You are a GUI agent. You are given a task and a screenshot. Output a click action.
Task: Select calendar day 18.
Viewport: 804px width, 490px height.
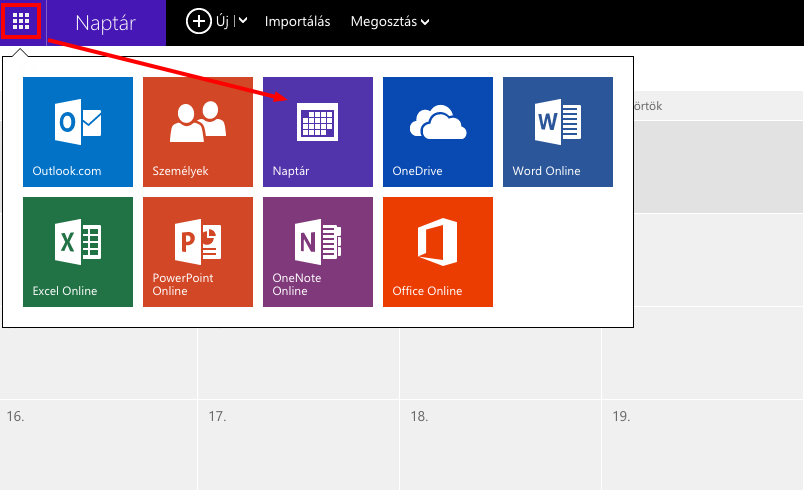pos(500,444)
